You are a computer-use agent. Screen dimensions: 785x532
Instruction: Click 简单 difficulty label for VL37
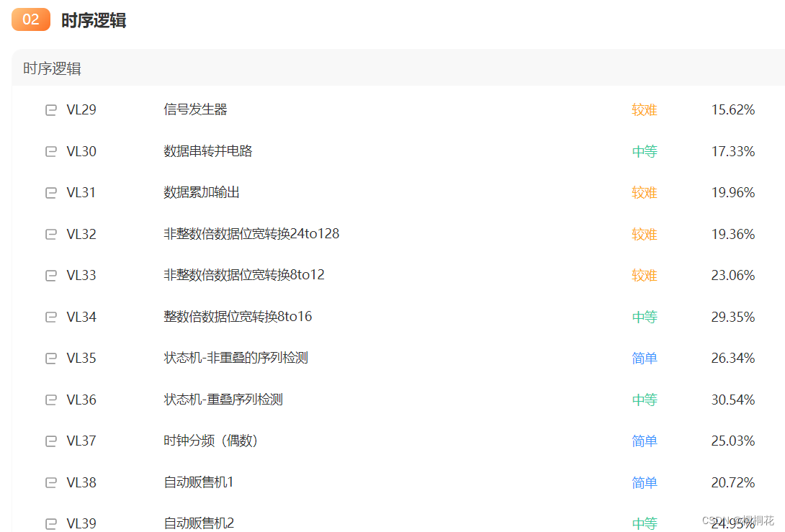click(x=645, y=441)
